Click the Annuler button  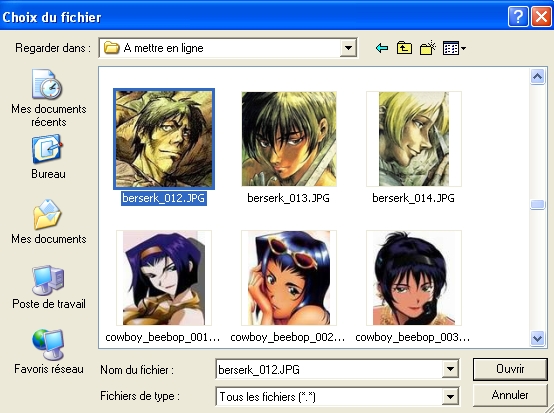tap(510, 395)
